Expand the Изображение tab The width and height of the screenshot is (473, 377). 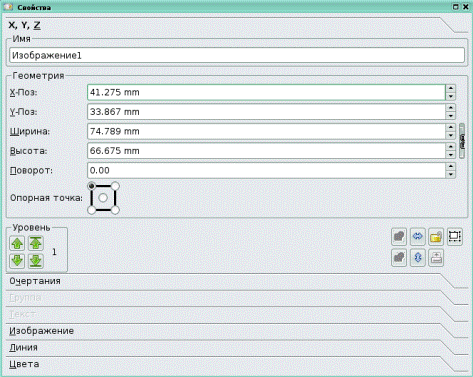coord(237,331)
